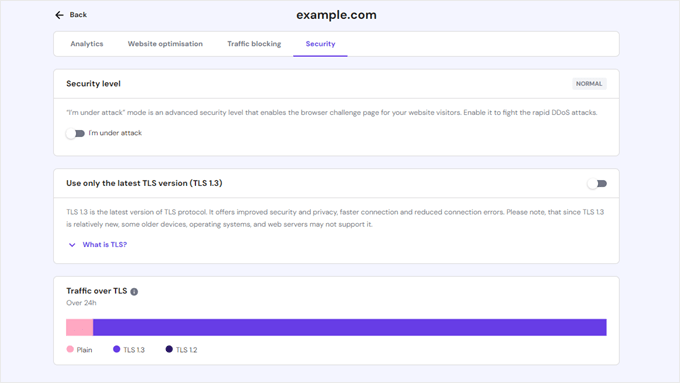680x383 pixels.
Task: Click the purple TLS 1.3 bar segment
Action: pos(350,327)
